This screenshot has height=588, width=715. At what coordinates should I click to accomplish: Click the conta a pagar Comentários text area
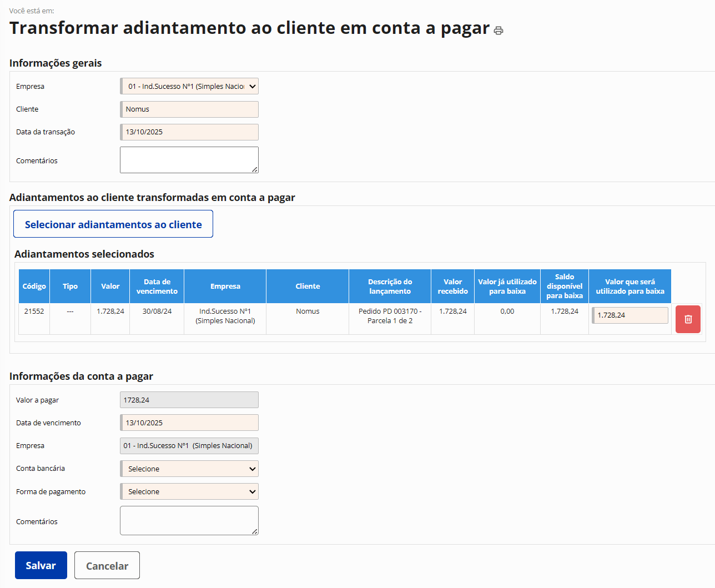(189, 521)
